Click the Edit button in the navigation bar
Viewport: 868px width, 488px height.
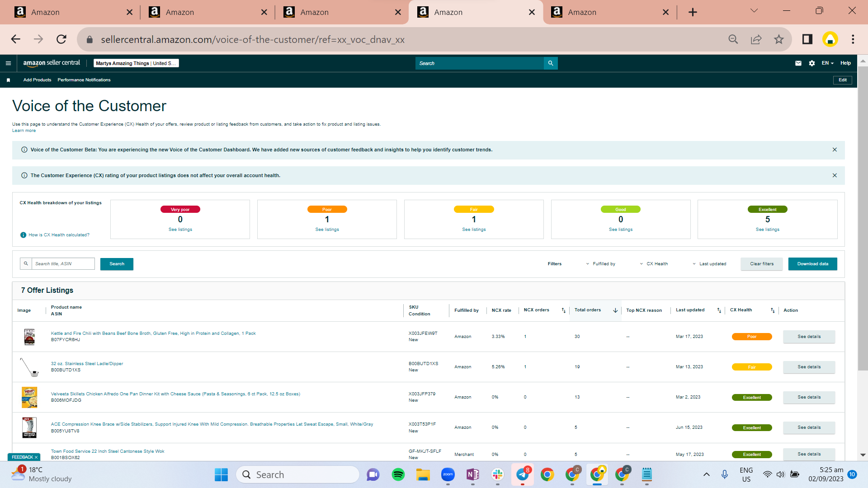[843, 80]
